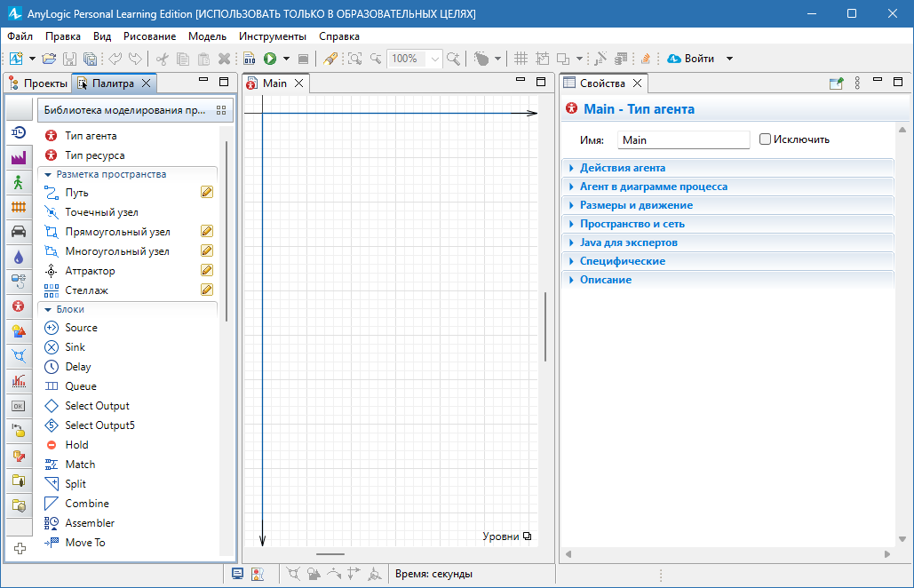Image resolution: width=914 pixels, height=588 pixels.
Task: Collapse the Блоки group
Action: point(48,309)
